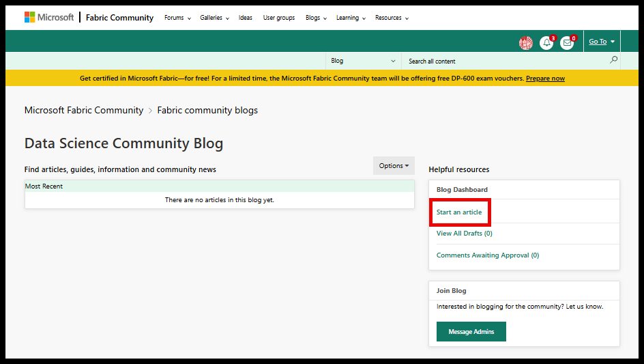Follow the Prepare now link
644x364 pixels.
coord(545,78)
